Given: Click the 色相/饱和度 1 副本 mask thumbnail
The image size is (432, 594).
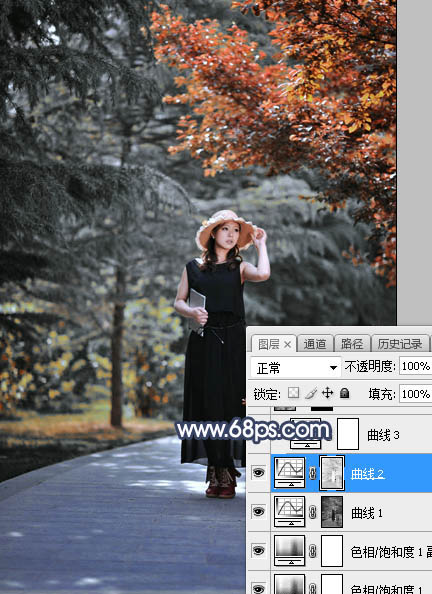Looking at the screenshot, I should click(332, 551).
